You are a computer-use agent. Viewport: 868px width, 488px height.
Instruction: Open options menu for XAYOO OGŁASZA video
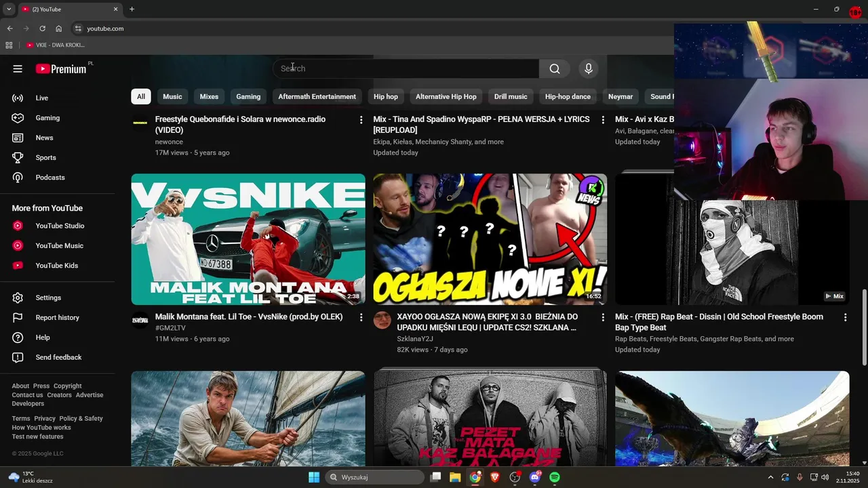pos(603,317)
